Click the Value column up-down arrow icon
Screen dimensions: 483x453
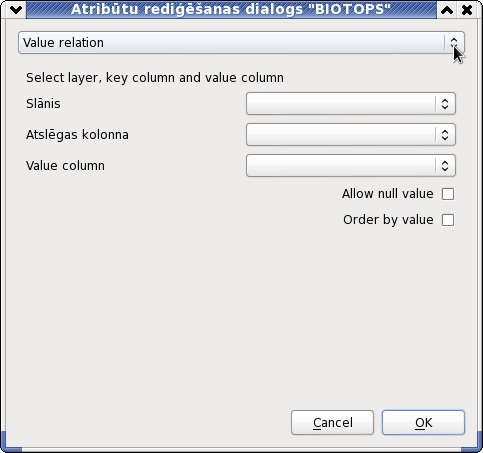click(x=445, y=166)
